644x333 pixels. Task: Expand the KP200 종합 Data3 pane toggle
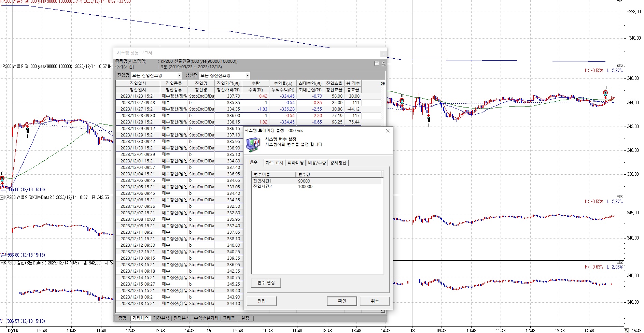click(x=2, y=263)
